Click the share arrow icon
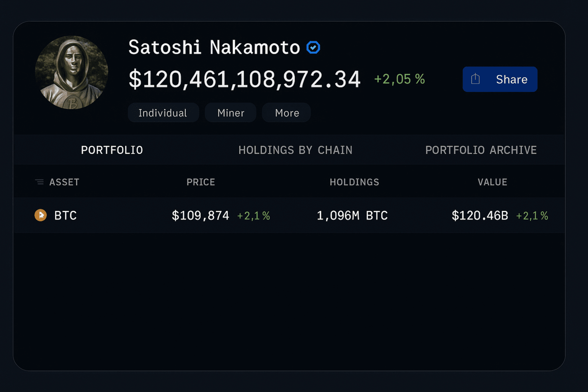Viewport: 588px width, 392px height. click(x=475, y=79)
